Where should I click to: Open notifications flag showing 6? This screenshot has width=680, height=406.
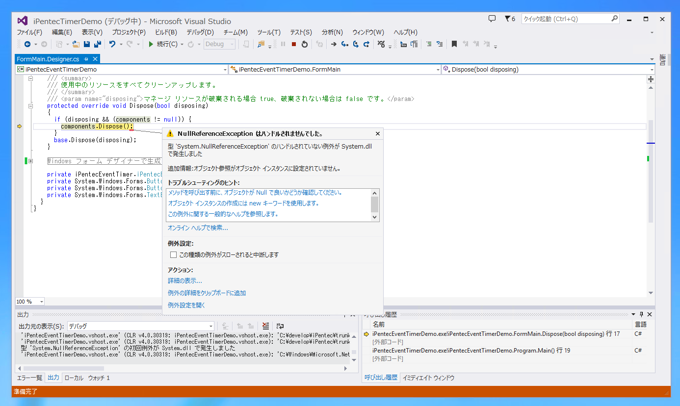point(510,19)
